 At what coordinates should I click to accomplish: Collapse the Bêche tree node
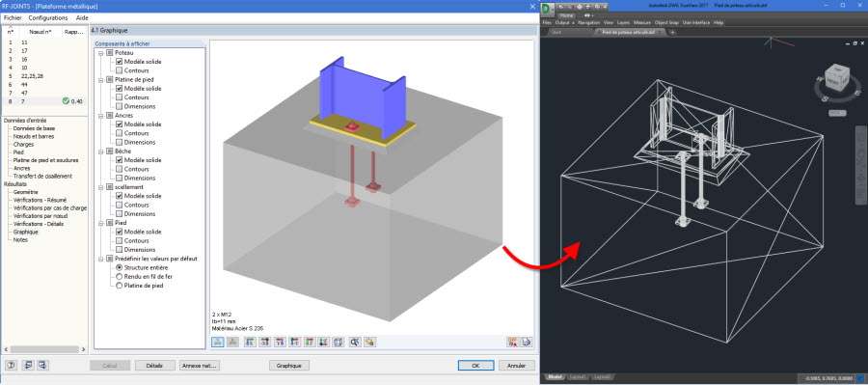point(100,151)
